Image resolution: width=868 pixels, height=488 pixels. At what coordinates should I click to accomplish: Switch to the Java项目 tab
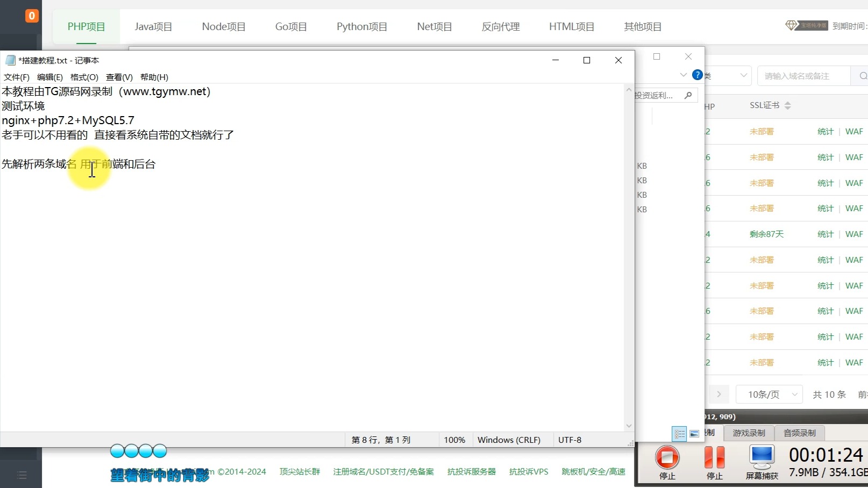(153, 26)
